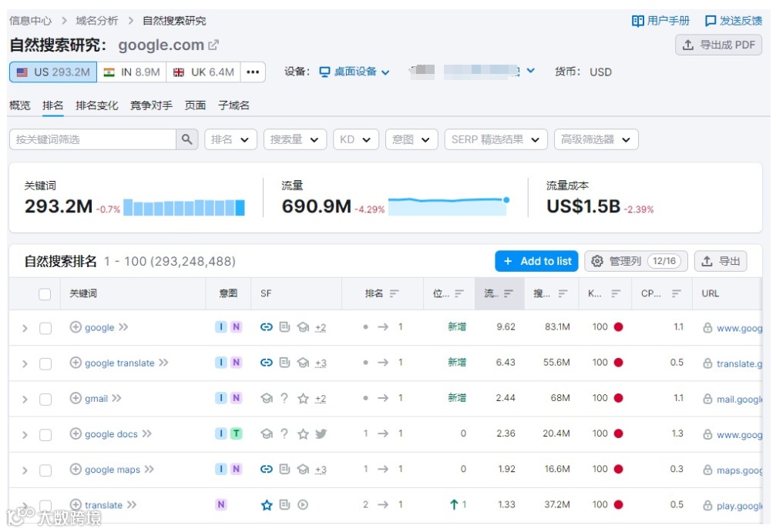The image size is (776, 532).
Task: Open the 桌面设备 device dropdown
Action: pyautogui.click(x=354, y=72)
